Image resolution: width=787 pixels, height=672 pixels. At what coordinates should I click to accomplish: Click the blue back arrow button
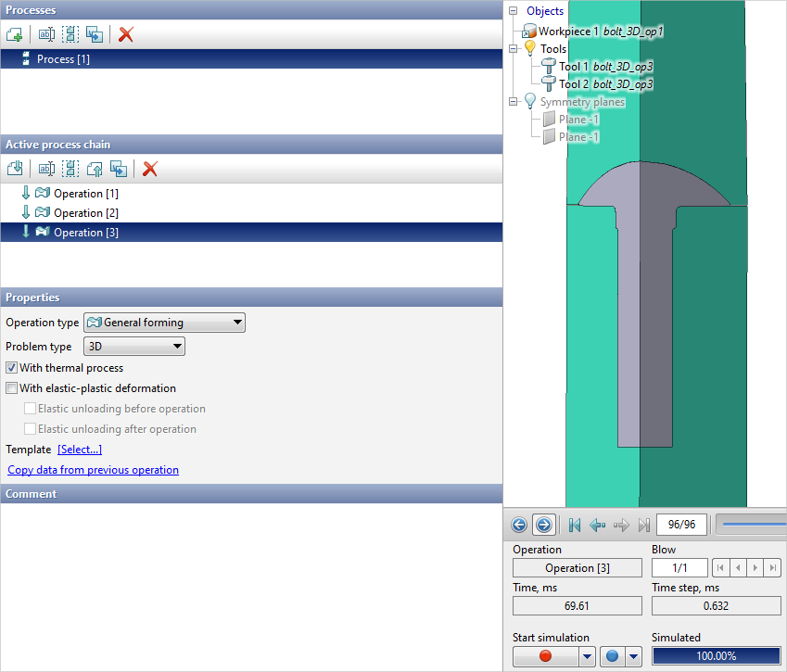(x=519, y=526)
